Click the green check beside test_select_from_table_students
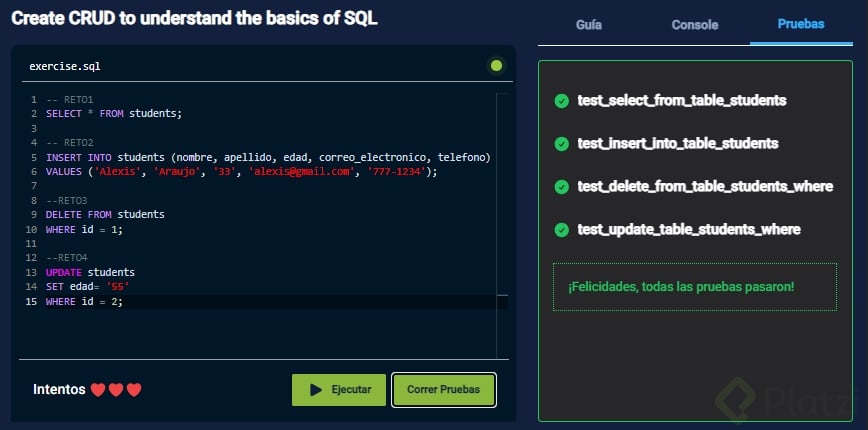This screenshot has width=868, height=430. click(562, 101)
